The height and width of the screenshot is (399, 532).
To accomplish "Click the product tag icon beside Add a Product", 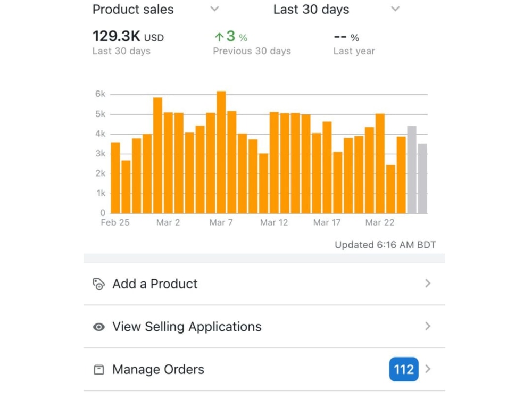I will pos(98,284).
